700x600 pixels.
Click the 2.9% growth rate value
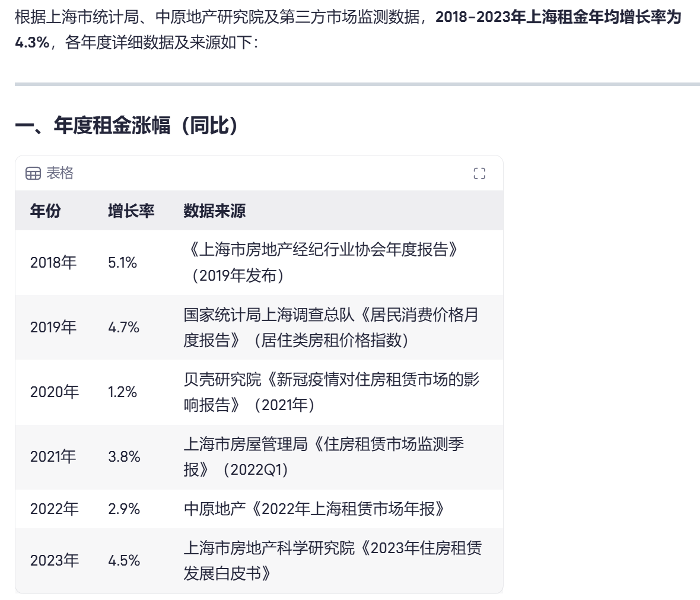[124, 509]
